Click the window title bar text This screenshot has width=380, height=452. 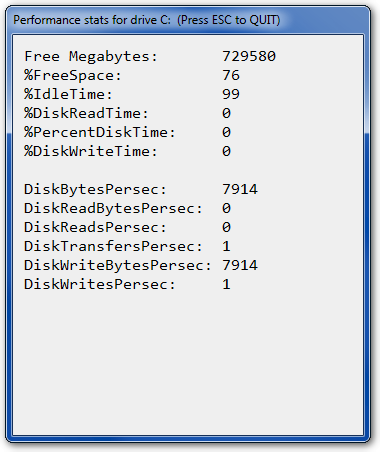(147, 20)
